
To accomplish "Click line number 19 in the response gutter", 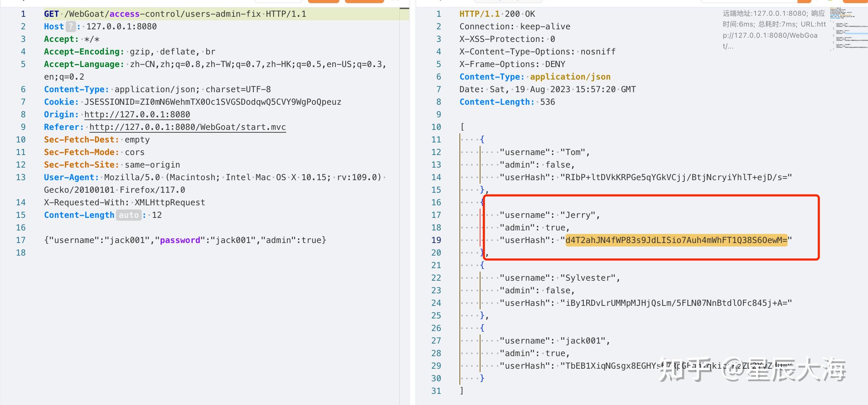I will (436, 240).
